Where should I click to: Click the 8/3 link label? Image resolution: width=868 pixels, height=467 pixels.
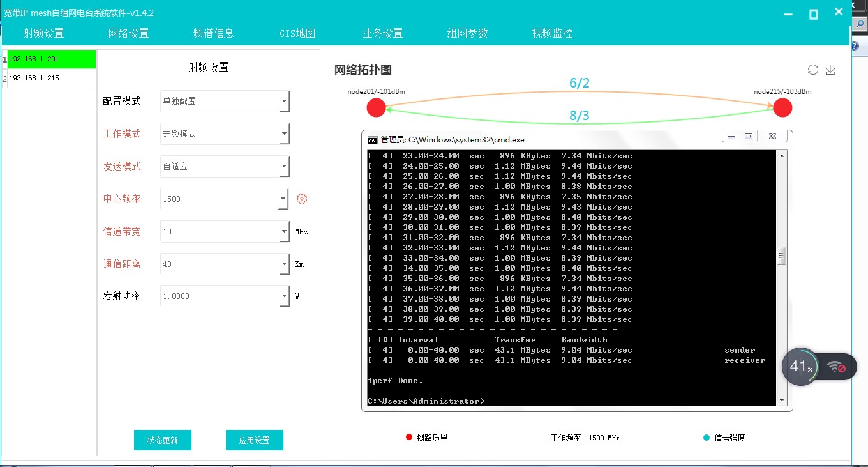580,116
